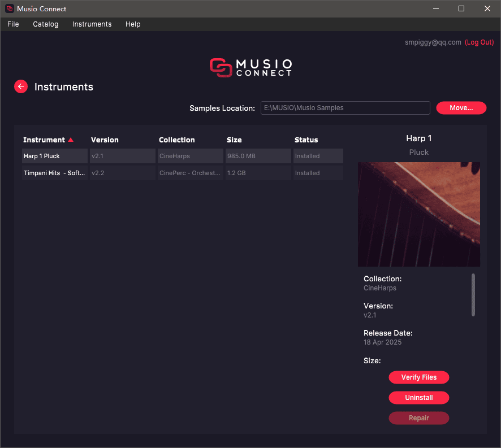Click the Harp 1 title in details panel
This screenshot has width=501, height=448.
click(419, 138)
